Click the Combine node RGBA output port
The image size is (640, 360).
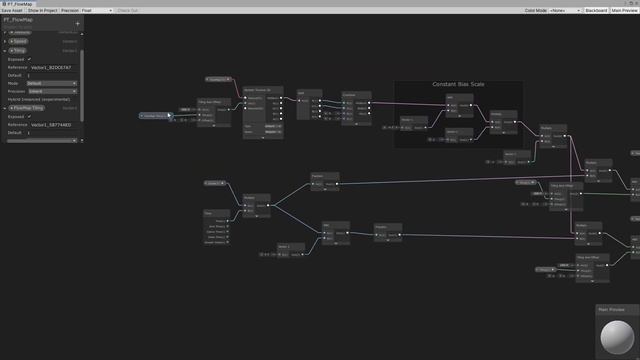(369, 103)
